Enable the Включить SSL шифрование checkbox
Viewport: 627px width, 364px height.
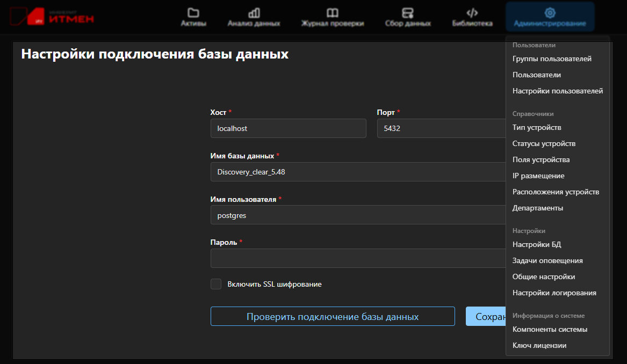[x=216, y=284]
